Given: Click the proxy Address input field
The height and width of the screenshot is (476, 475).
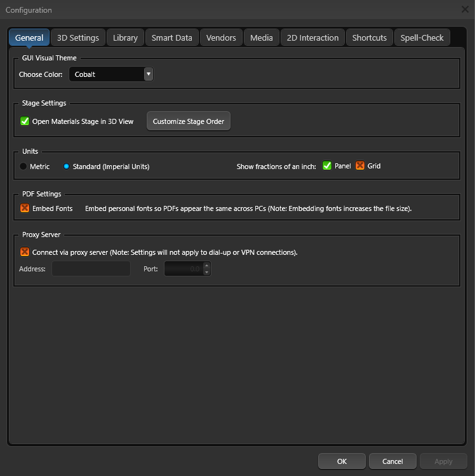Looking at the screenshot, I should [91, 269].
